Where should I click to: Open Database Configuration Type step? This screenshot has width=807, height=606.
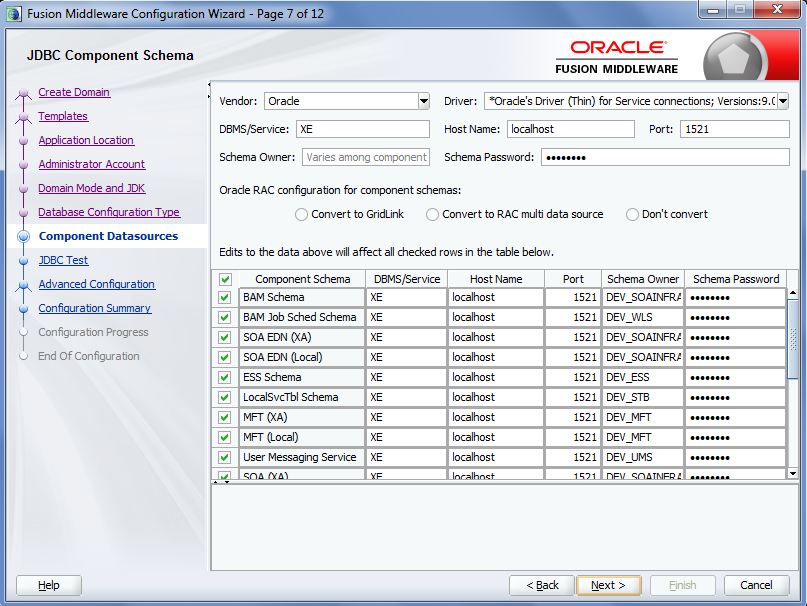click(109, 212)
